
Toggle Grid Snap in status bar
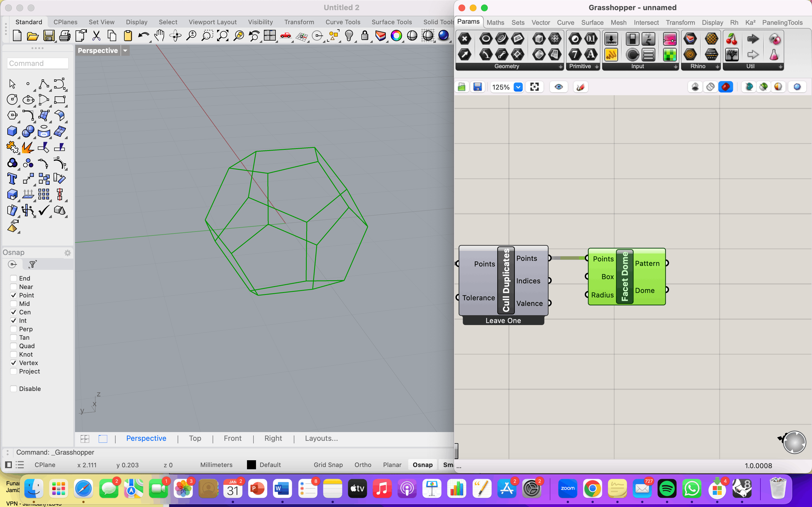(x=328, y=465)
